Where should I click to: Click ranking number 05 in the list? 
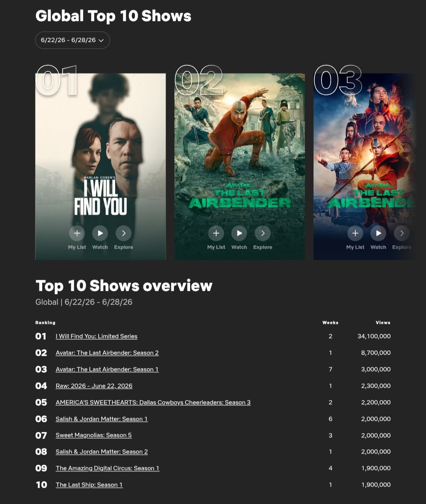[41, 402]
